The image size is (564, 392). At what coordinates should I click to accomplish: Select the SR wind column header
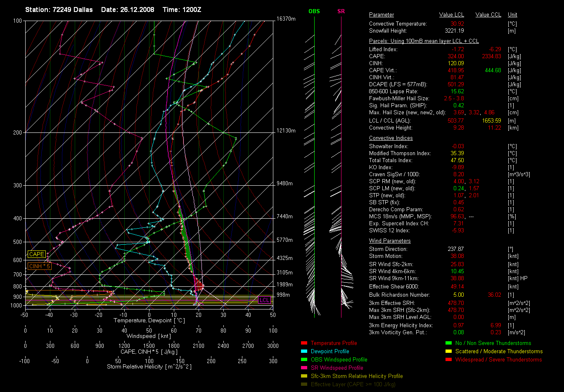(x=341, y=12)
